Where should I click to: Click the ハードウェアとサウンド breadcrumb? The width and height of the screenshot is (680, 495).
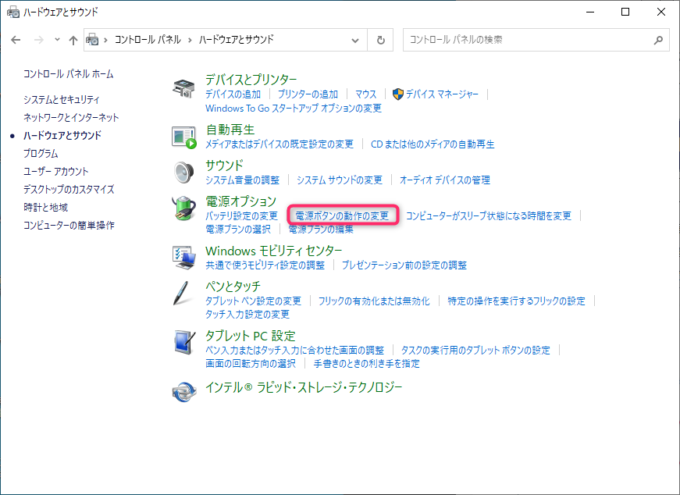236,40
